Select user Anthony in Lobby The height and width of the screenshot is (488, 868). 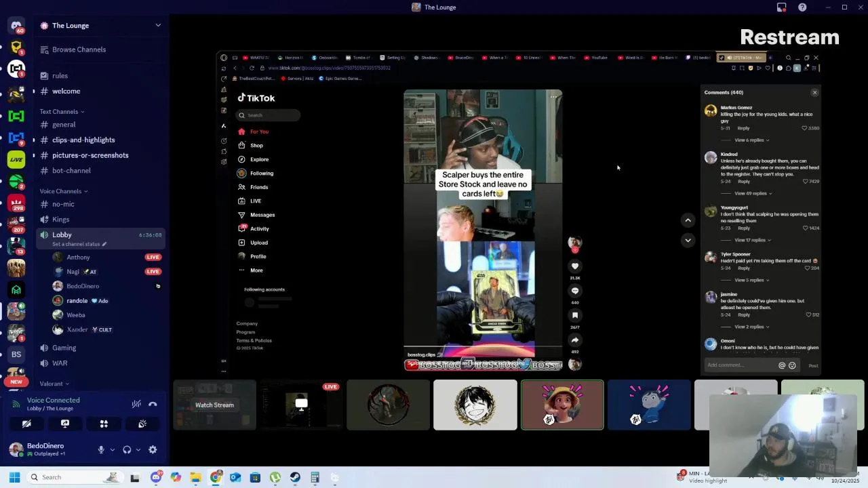(x=78, y=258)
